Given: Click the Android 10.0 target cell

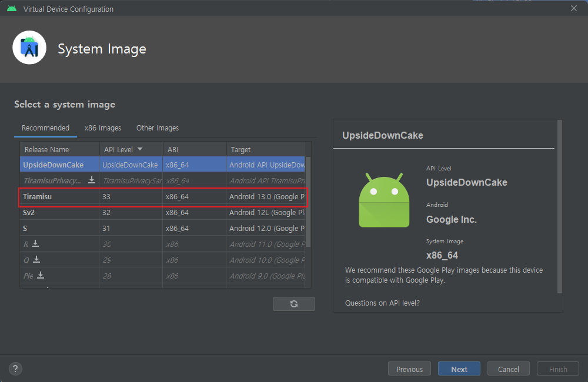Looking at the screenshot, I should tap(266, 260).
